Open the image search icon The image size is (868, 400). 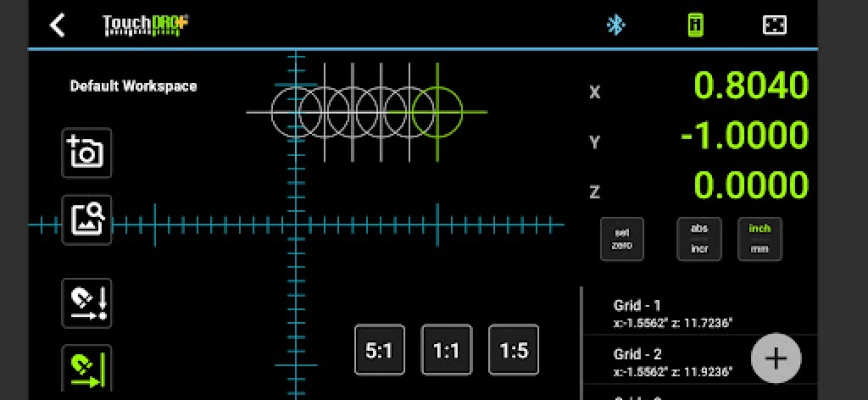coord(86,219)
